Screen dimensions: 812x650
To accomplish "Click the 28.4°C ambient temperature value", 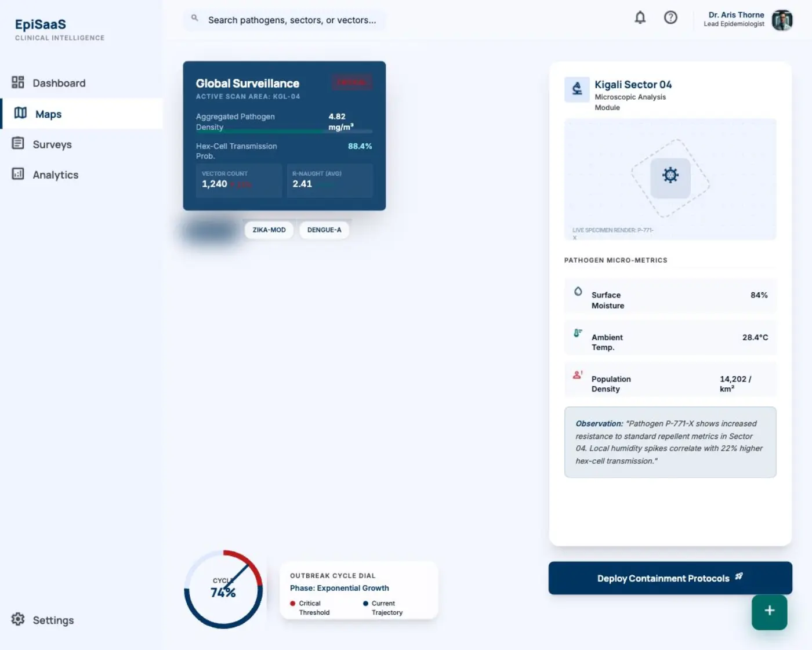I will (755, 337).
